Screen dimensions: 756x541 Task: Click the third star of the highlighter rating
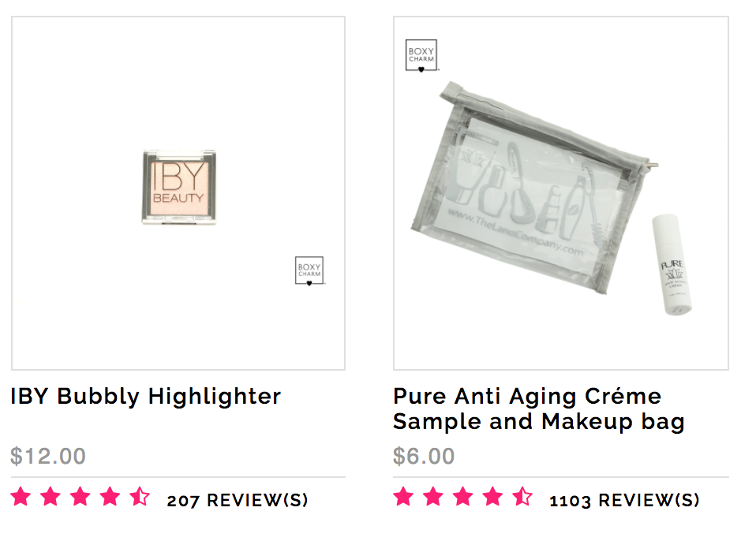pyautogui.click(x=80, y=497)
